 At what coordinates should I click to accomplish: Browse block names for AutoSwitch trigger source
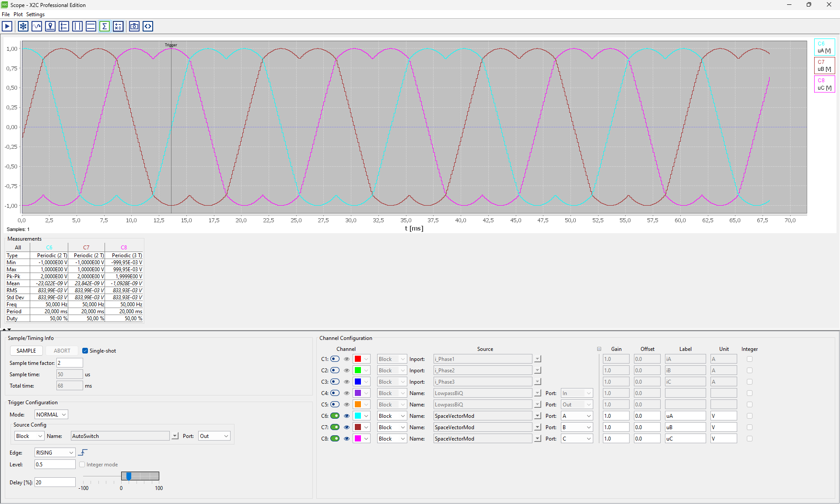click(175, 436)
